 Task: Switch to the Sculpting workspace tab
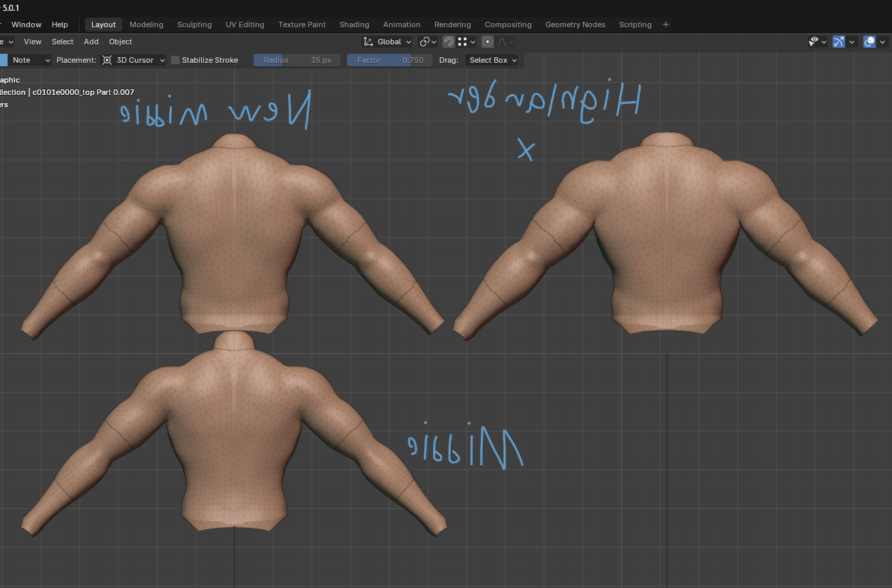194,25
